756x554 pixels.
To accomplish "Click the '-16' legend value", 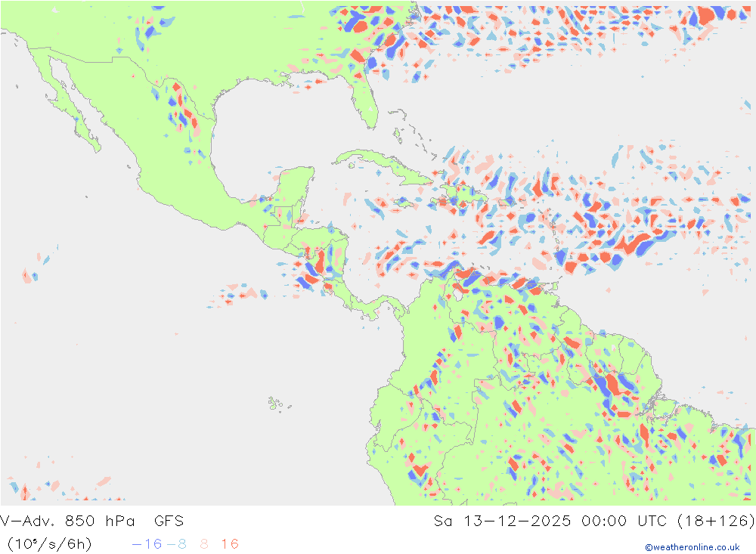I will click(147, 544).
